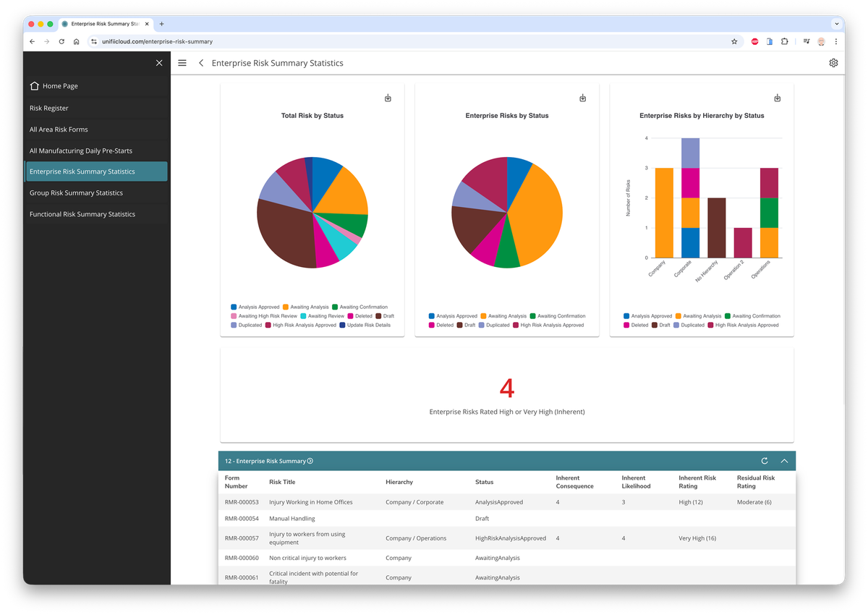Bookmark this page with the star icon
This screenshot has height=615, width=868.
tap(734, 42)
